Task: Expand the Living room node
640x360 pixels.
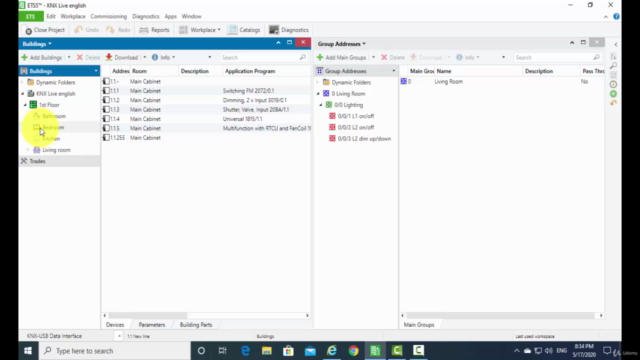Action: [x=28, y=150]
